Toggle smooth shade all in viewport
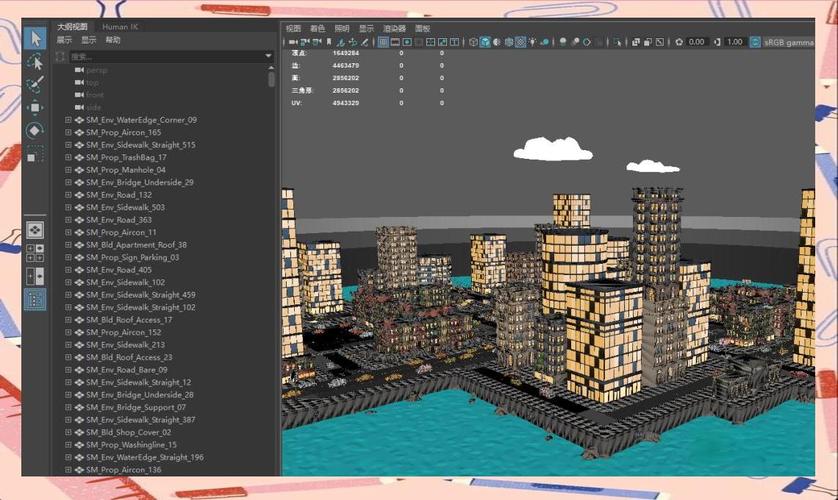838x500 pixels. [x=485, y=42]
